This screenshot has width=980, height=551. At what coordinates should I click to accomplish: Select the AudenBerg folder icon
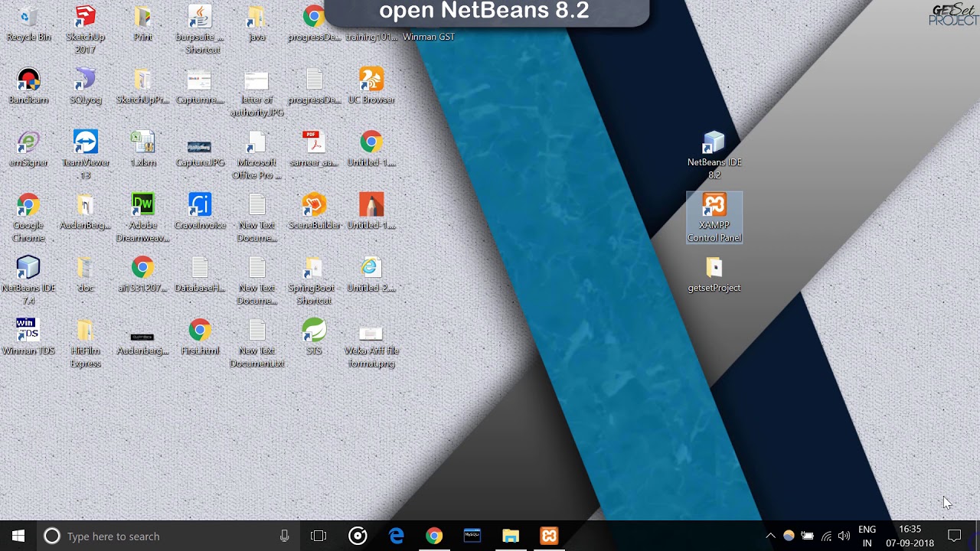pyautogui.click(x=85, y=211)
